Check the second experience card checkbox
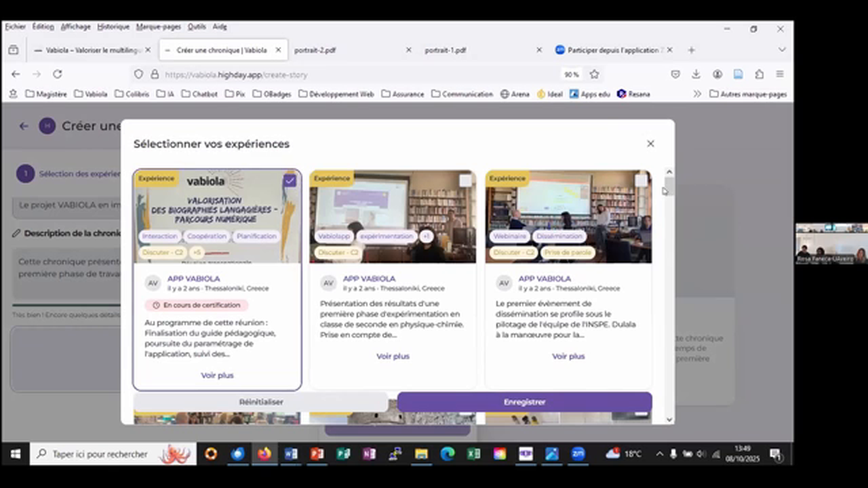The image size is (868, 488). (x=465, y=180)
